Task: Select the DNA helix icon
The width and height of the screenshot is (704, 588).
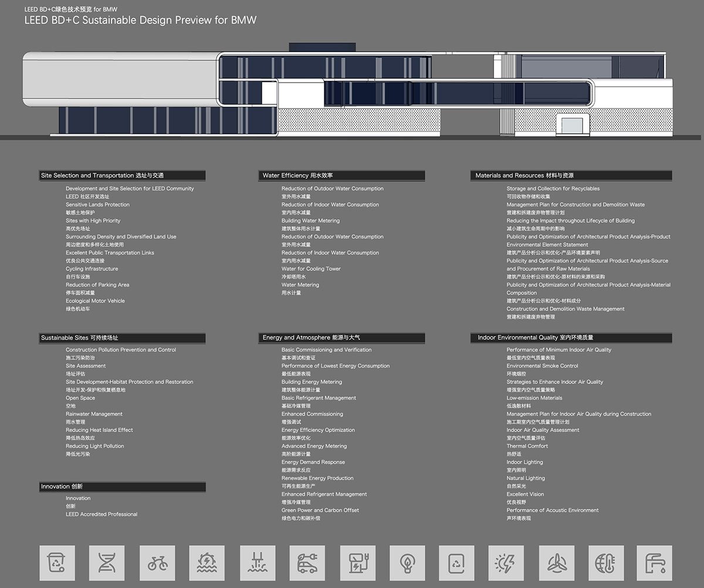Action: coord(107,563)
